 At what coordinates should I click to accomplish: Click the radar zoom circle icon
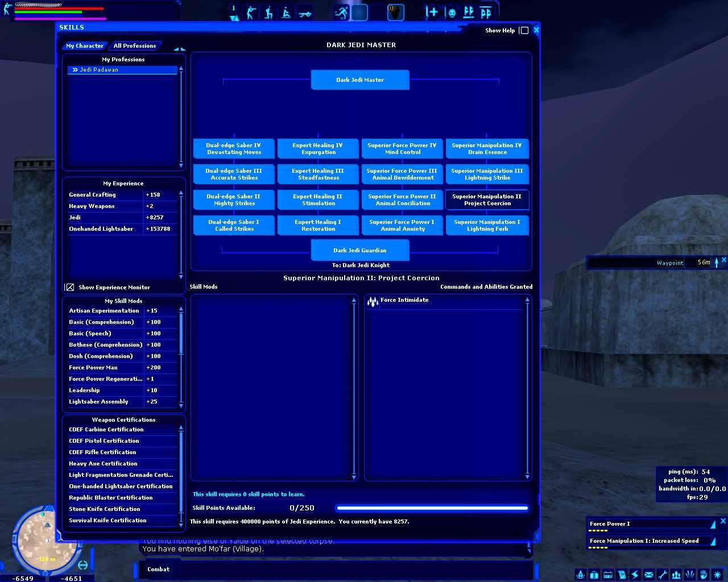pos(83,565)
